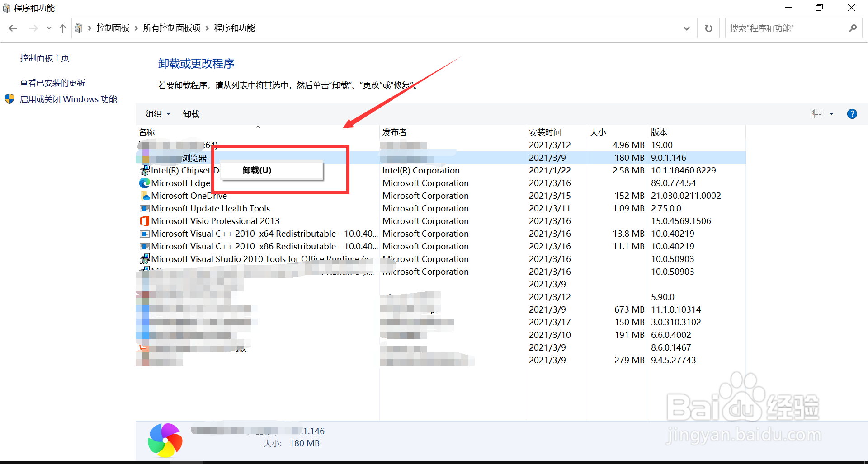This screenshot has height=464, width=868.
Task: Sort by 安装时间 column header
Action: click(545, 132)
